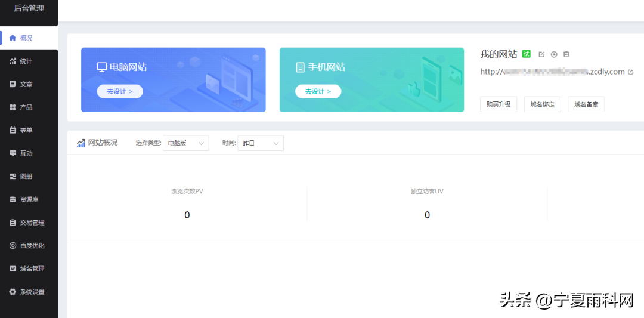Click the 系统设置 gear icon
This screenshot has height=318, width=644.
pyautogui.click(x=13, y=292)
